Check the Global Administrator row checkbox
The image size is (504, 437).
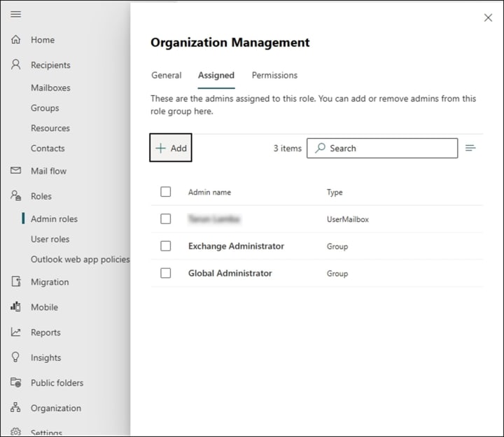[x=165, y=273]
